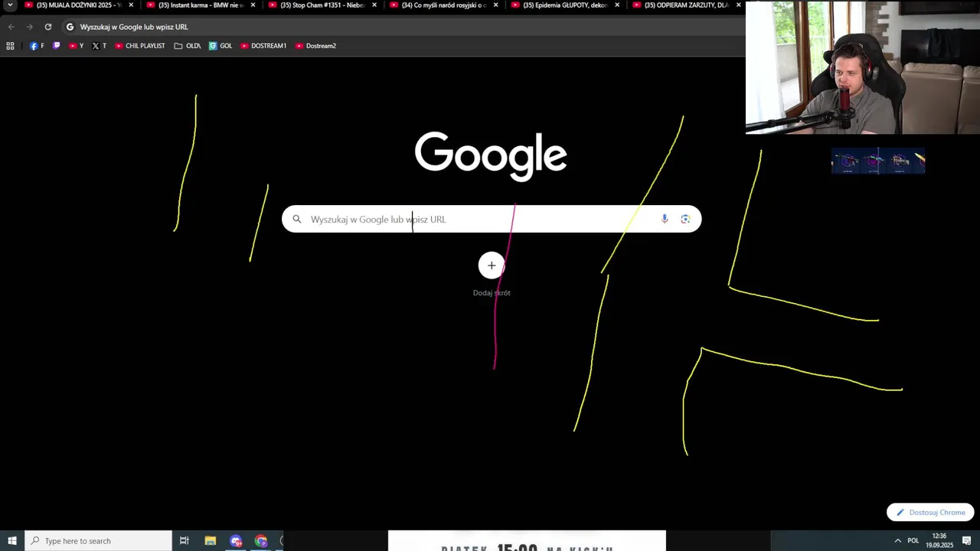The image size is (980, 551).
Task: Click the magnifier icon in search box
Action: click(297, 219)
